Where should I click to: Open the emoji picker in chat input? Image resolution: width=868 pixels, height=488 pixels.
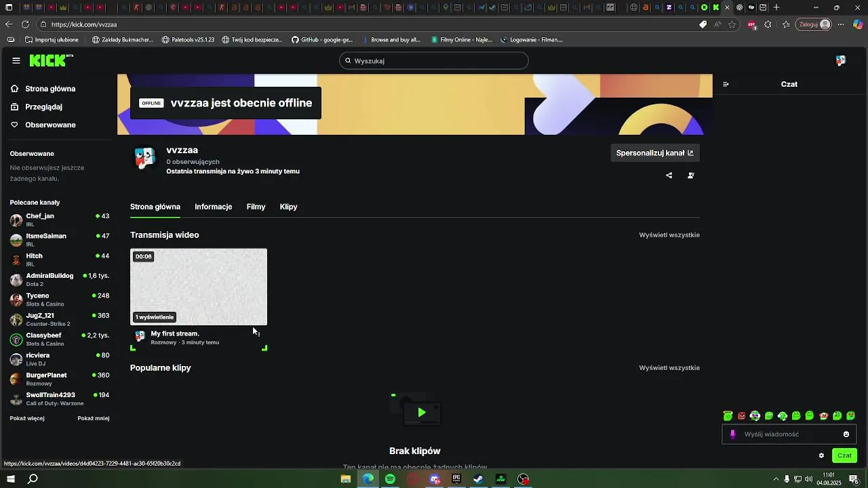click(x=846, y=434)
